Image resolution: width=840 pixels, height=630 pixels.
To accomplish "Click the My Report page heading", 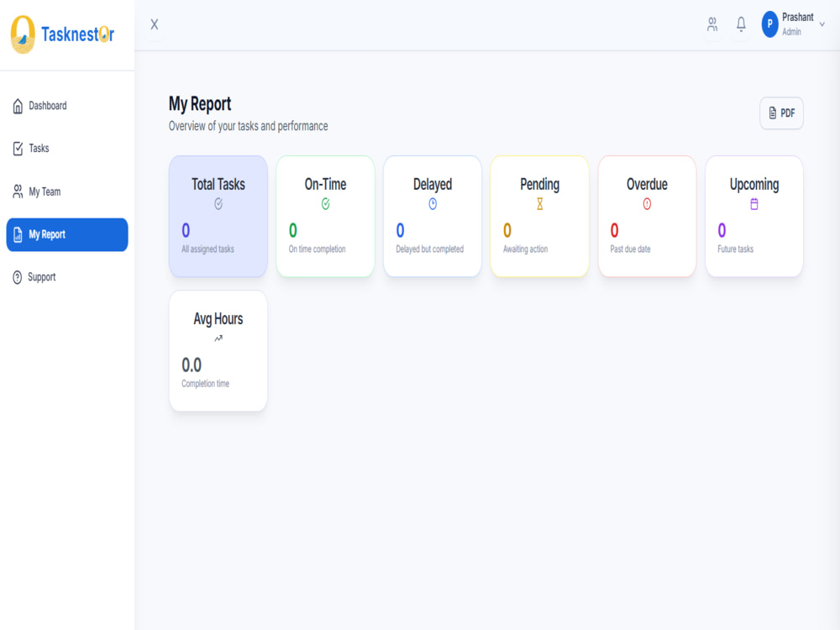I will [x=200, y=104].
